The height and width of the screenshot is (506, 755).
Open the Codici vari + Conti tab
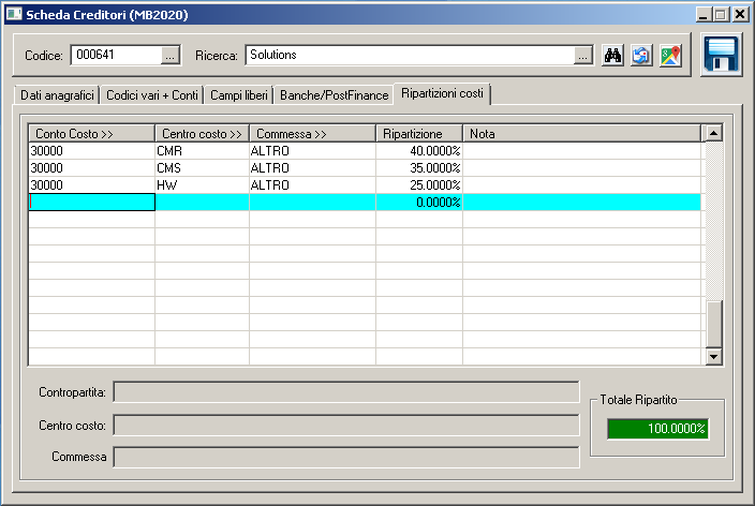click(x=152, y=95)
